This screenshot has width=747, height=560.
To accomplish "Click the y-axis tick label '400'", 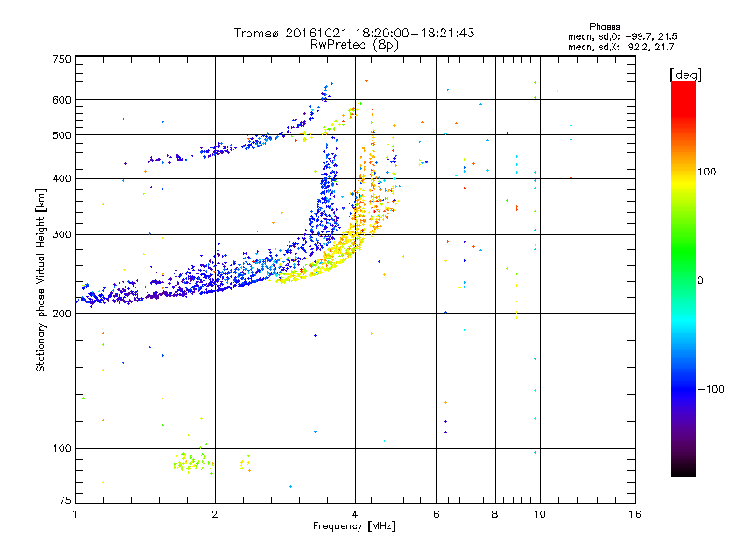I will pyautogui.click(x=62, y=179).
